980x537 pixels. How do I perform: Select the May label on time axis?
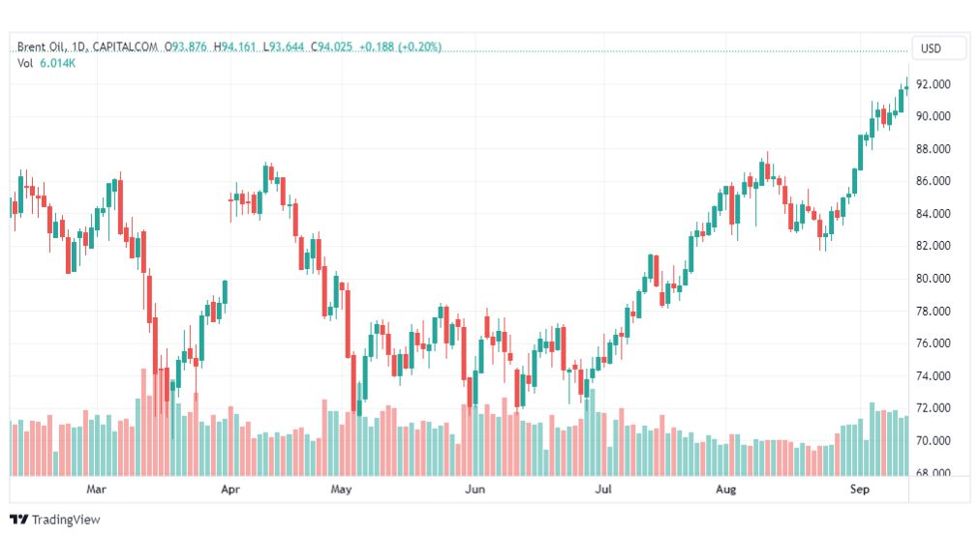[x=341, y=489]
